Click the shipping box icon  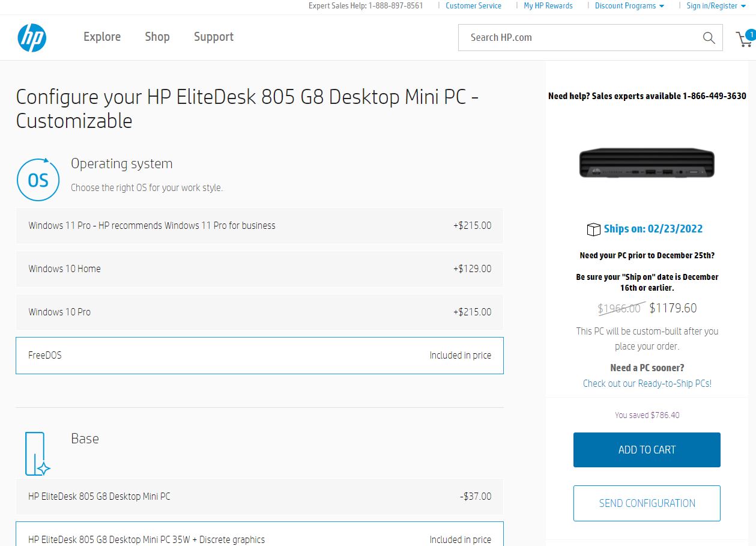coord(593,229)
